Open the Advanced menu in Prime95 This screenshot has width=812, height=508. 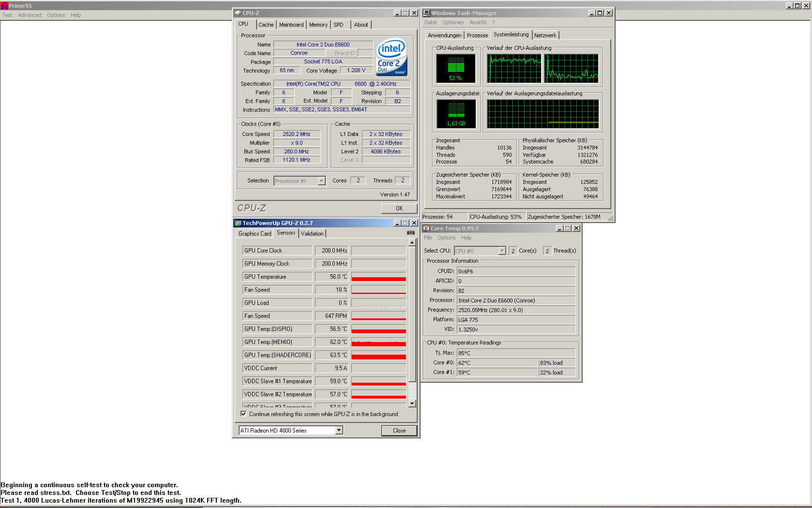click(x=30, y=15)
